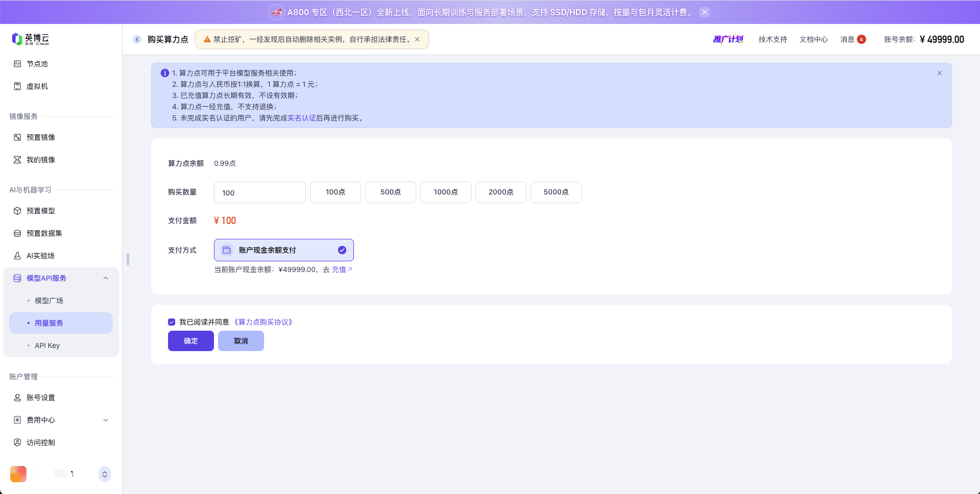
Task: Open 我的镜像 sidebar item
Action: pos(40,160)
